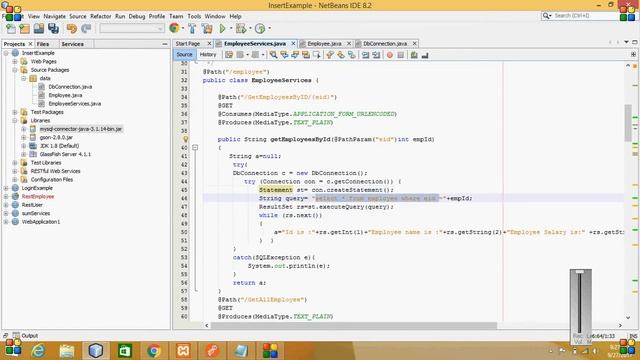This screenshot has height=360, width=640.
Task: Click the Shift Line Left icon
Action: (x=365, y=55)
